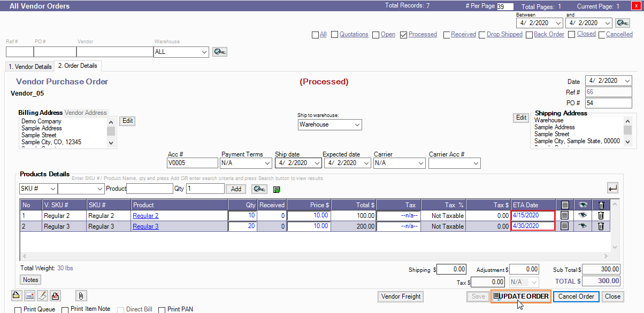Delete the Regular 2 product row
Image resolution: width=644 pixels, height=313 pixels.
(601, 216)
